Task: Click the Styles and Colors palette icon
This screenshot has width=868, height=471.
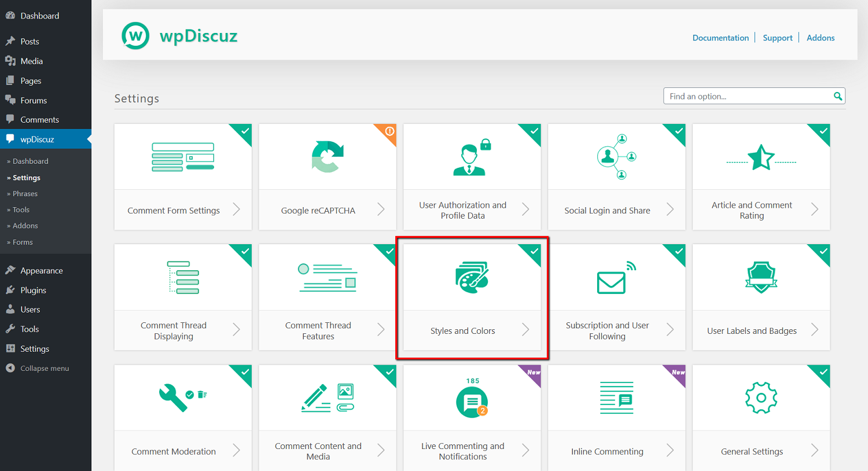Action: (x=472, y=277)
